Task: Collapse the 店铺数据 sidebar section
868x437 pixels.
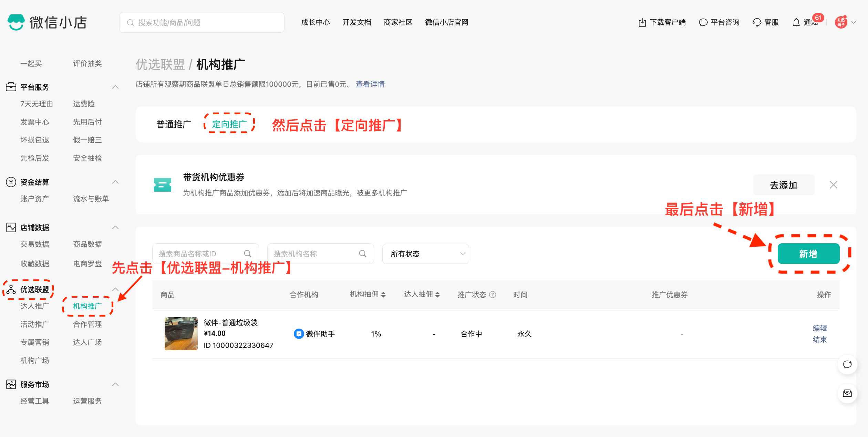Action: pyautogui.click(x=115, y=227)
